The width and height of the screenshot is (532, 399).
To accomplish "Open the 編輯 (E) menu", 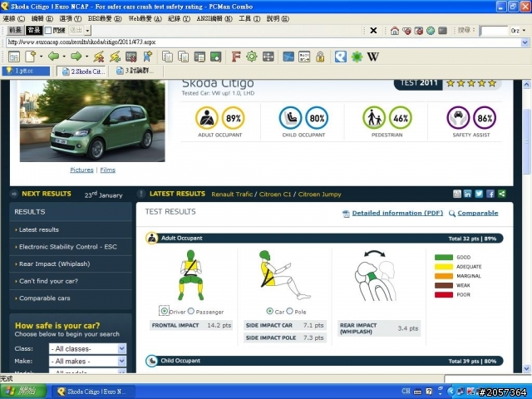I will point(42,18).
